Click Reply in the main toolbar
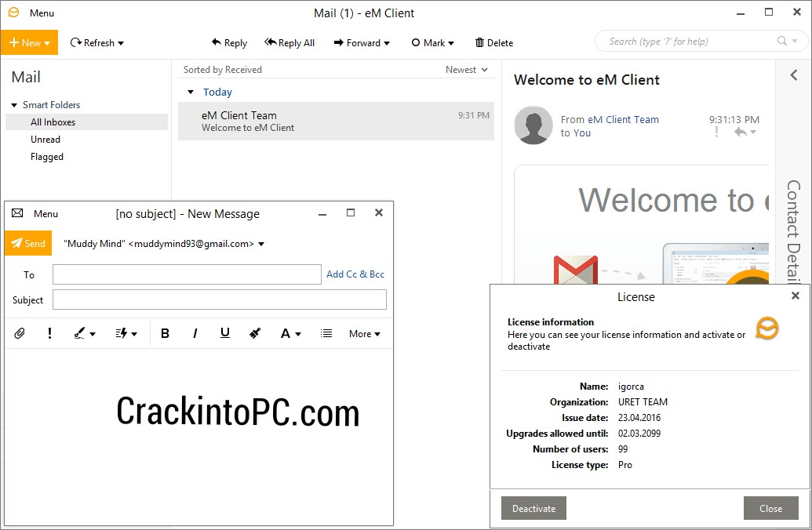The height and width of the screenshot is (530, 812). [x=229, y=43]
